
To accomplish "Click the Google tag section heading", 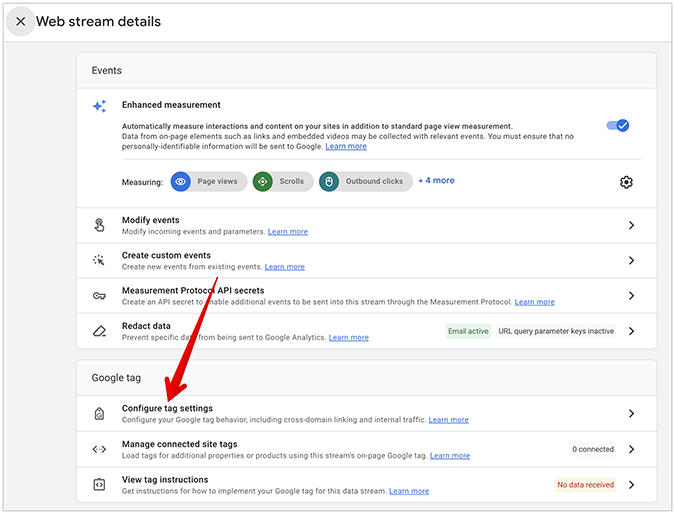I will click(116, 378).
